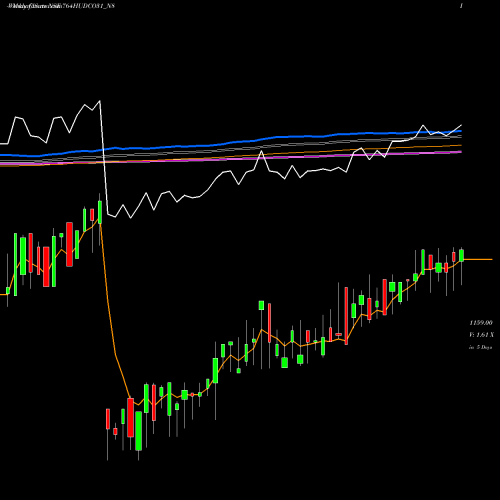Click the peak of the white line
Screen dimensions: 500x500
pyautogui.click(x=99, y=101)
